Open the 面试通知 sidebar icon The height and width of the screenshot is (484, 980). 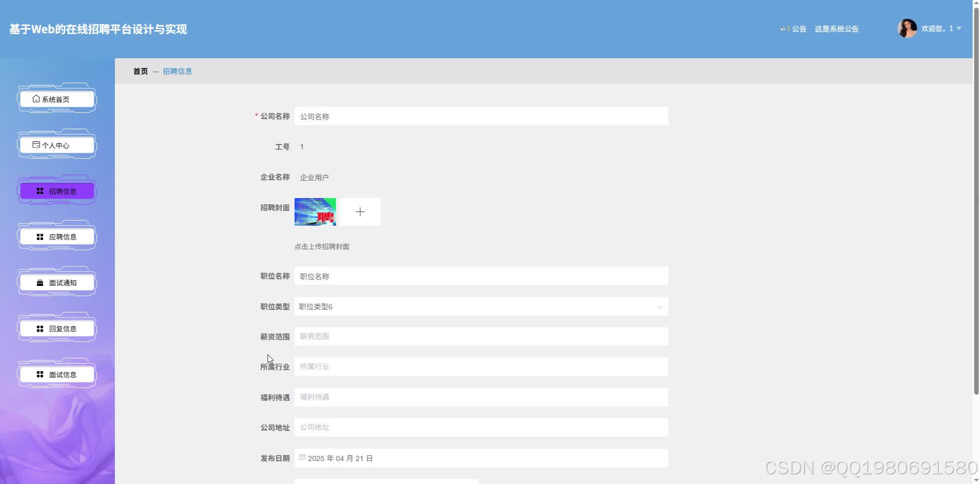40,282
